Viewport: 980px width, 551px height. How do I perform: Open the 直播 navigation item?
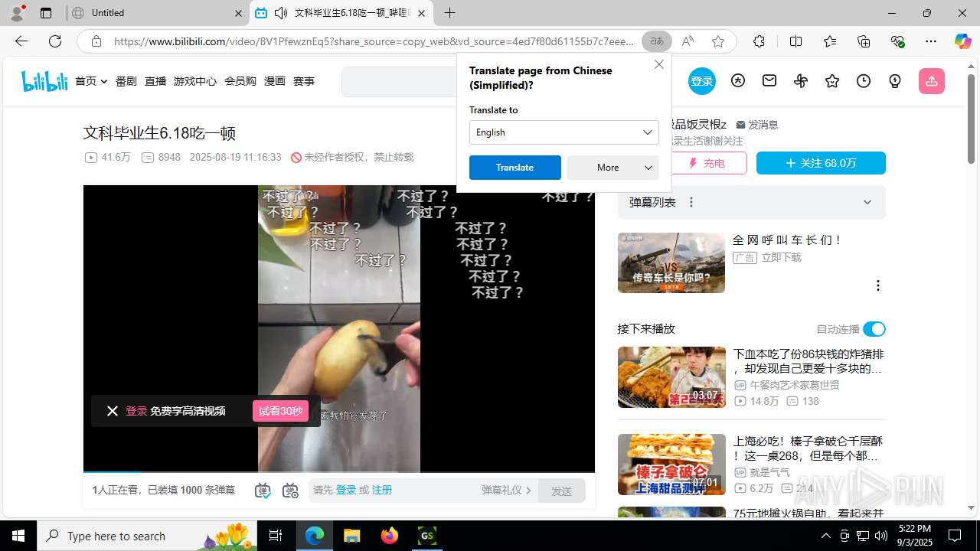pos(155,81)
